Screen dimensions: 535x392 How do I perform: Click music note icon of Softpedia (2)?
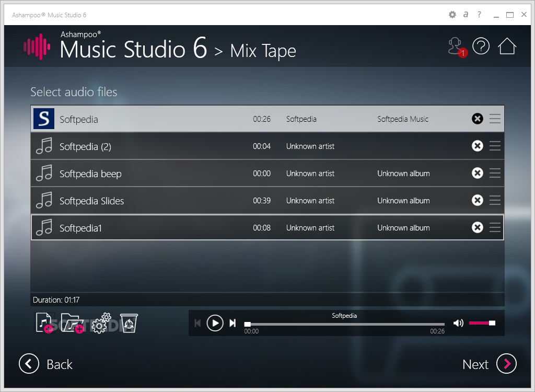pos(44,146)
